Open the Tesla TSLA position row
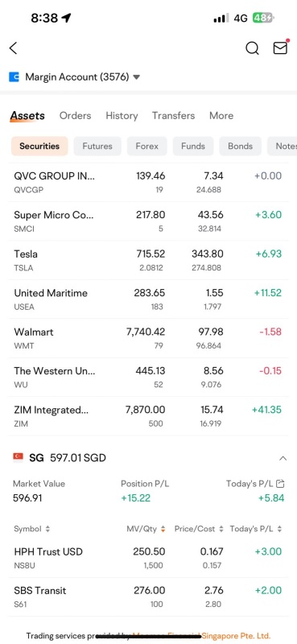This screenshot has height=644, width=297. (x=148, y=260)
